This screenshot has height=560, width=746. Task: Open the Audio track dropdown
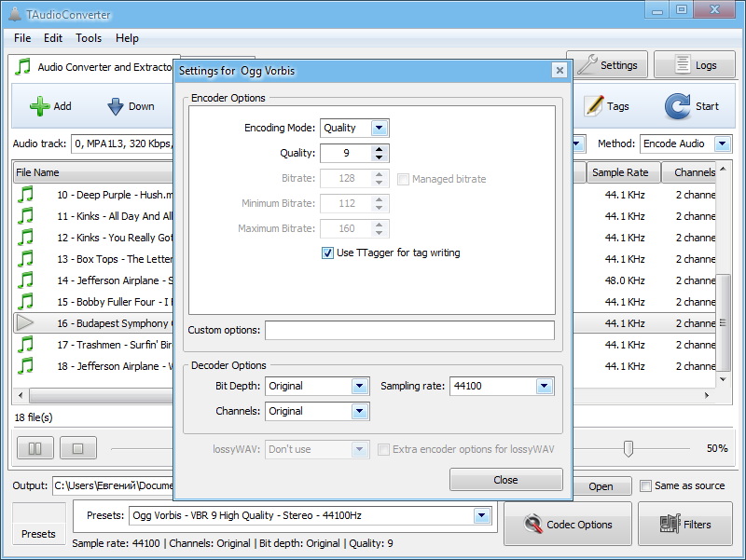point(578,143)
